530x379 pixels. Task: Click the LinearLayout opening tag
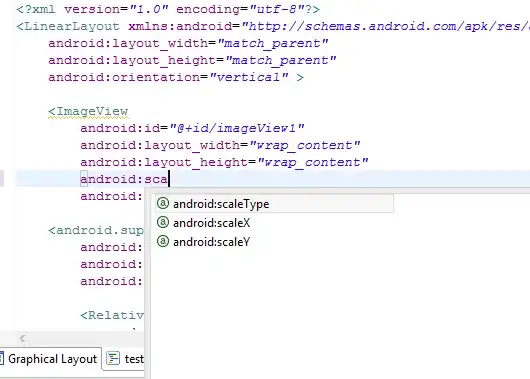coord(68,26)
